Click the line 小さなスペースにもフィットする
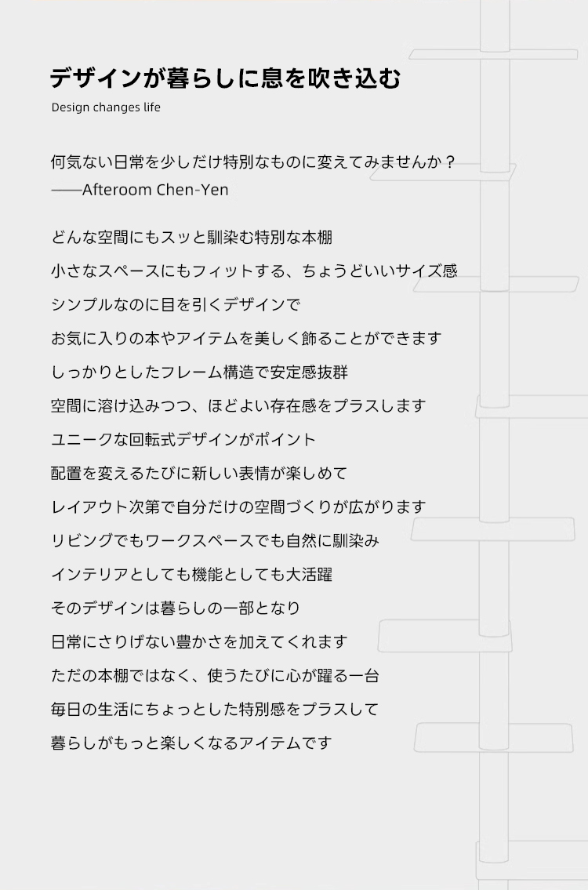This screenshot has height=890, width=588. [254, 271]
